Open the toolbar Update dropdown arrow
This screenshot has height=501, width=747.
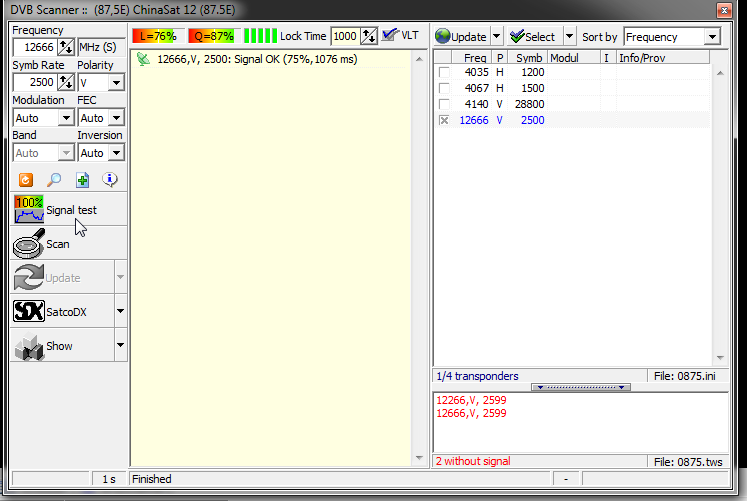[496, 37]
